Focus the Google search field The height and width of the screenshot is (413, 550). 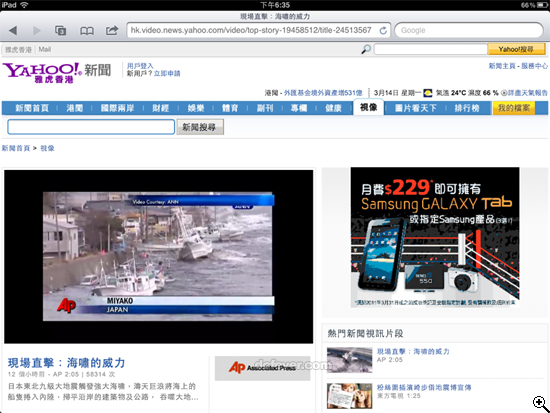point(469,30)
